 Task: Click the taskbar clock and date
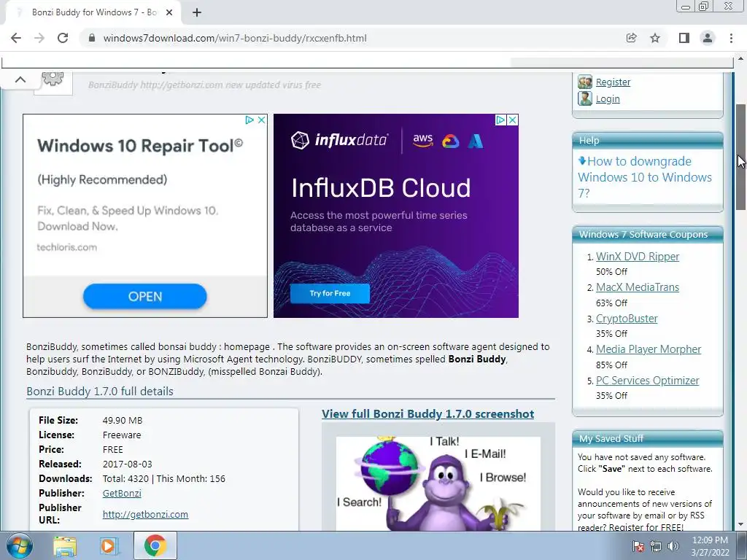tap(710, 546)
